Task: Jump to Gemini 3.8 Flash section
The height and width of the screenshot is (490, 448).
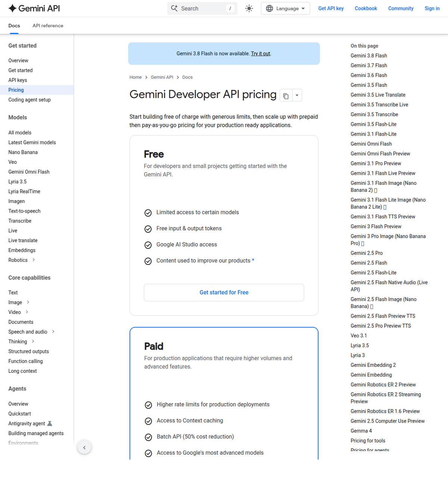Action: (368, 56)
